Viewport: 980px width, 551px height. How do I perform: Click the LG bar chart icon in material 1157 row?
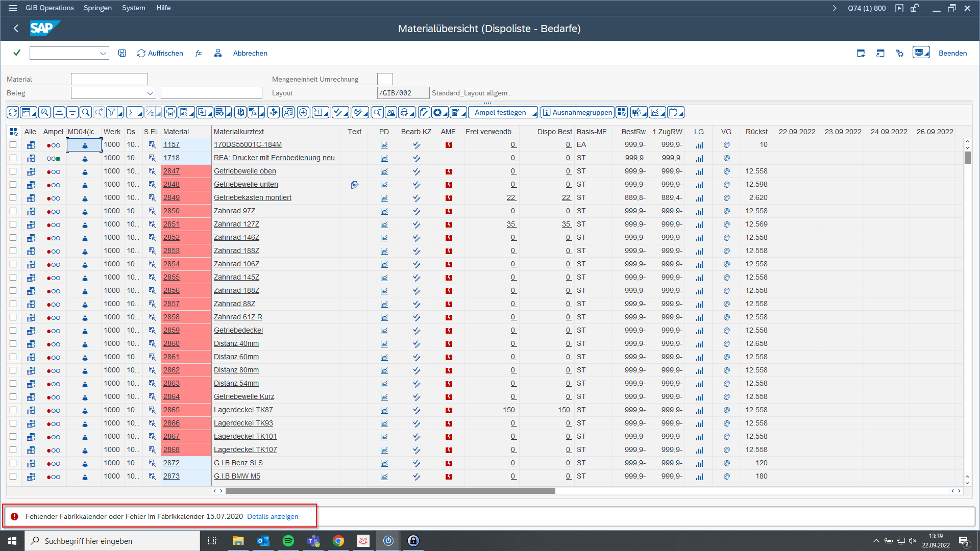pos(699,145)
